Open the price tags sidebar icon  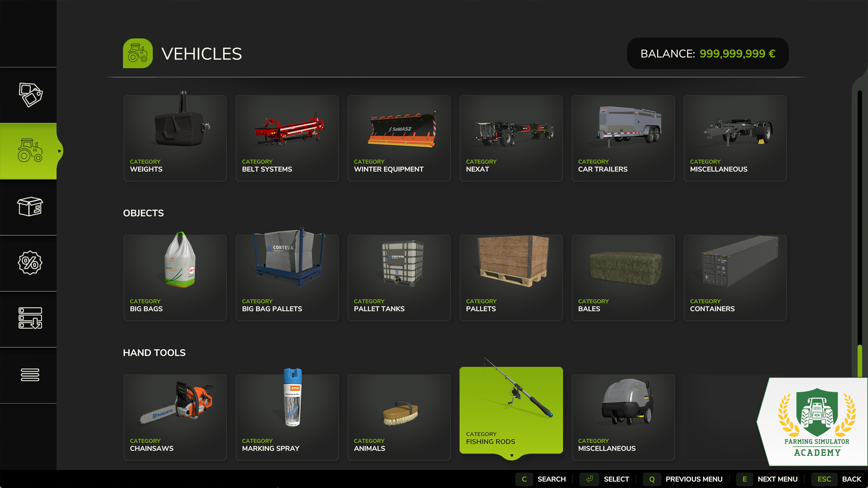tap(30, 95)
